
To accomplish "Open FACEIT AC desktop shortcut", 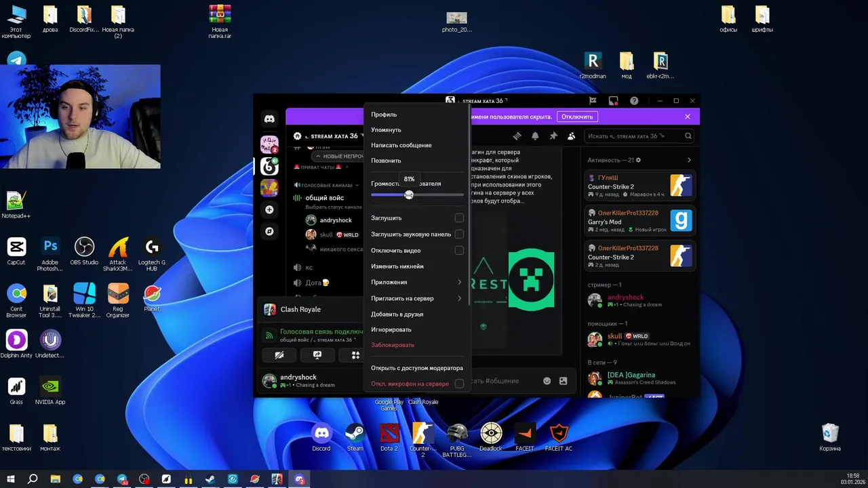I will point(559,438).
